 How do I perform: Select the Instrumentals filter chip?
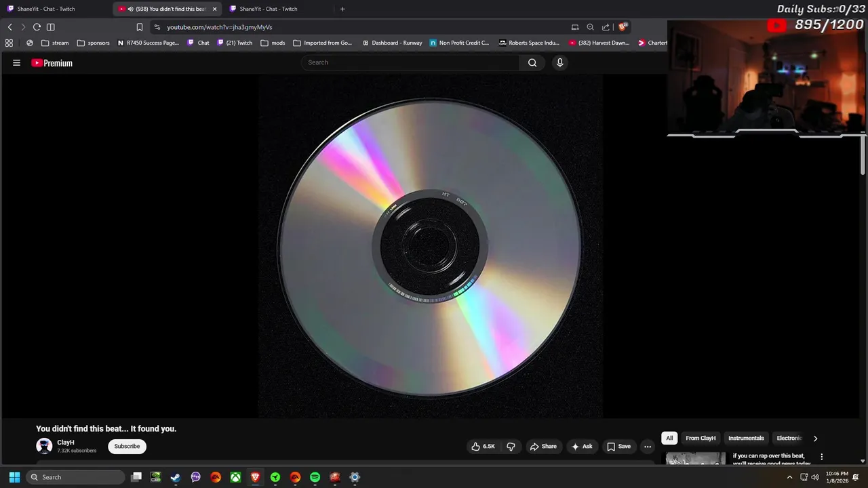click(x=746, y=438)
